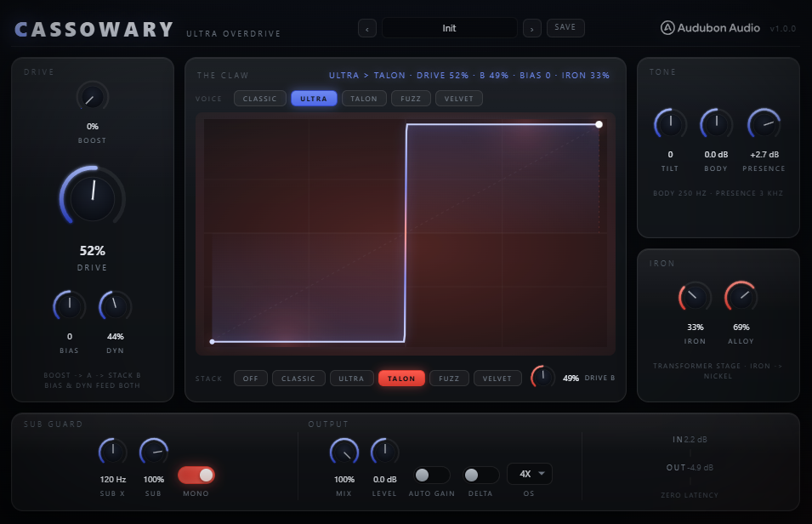This screenshot has height=524, width=812.
Task: Click the large Drive knob
Action: 93,198
